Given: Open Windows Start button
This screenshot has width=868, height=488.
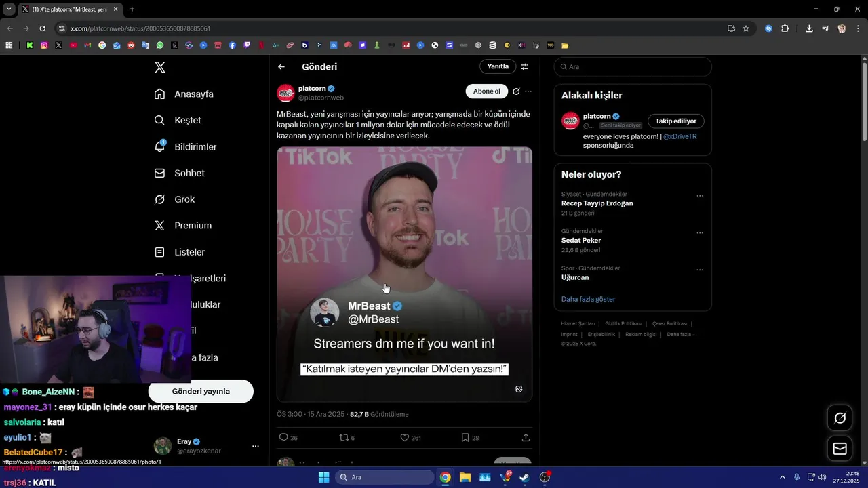Looking at the screenshot, I should click(x=323, y=477).
